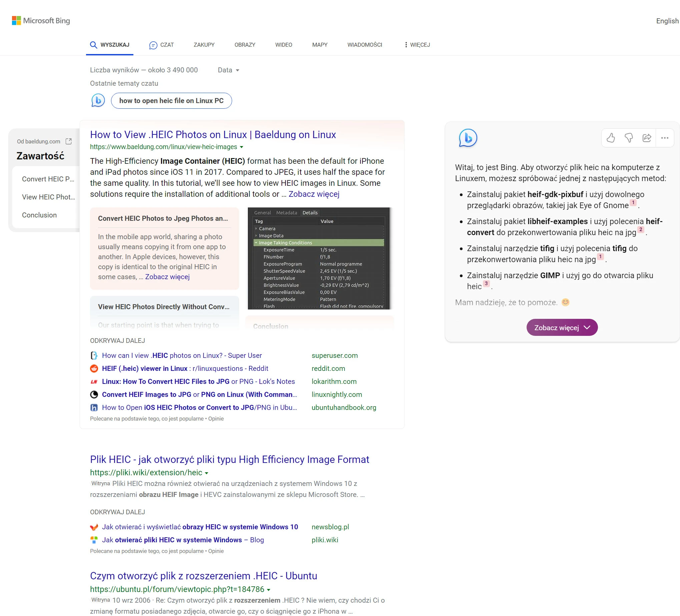This screenshot has width=680, height=616.
Task: Open 'Jak otwierać pliki HEIC w systemie Windows' link
Action: coord(183,540)
